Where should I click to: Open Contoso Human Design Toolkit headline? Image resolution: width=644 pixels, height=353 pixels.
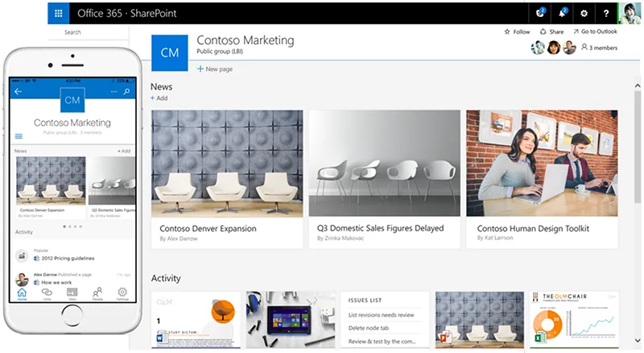click(x=533, y=228)
